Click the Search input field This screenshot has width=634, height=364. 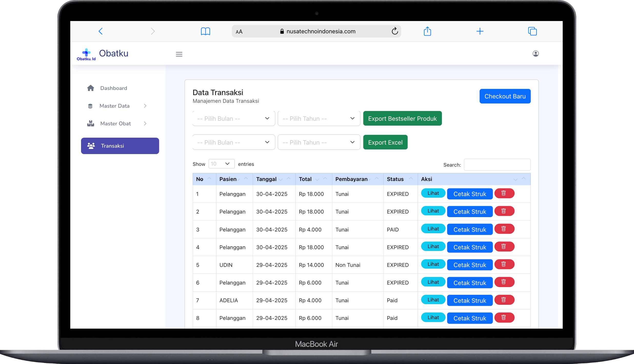tap(497, 165)
